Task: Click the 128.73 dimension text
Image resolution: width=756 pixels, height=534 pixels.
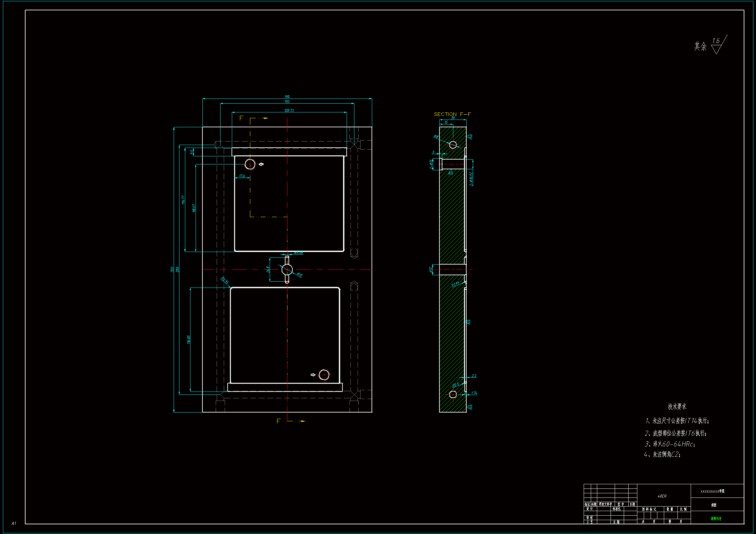Action: click(x=289, y=110)
